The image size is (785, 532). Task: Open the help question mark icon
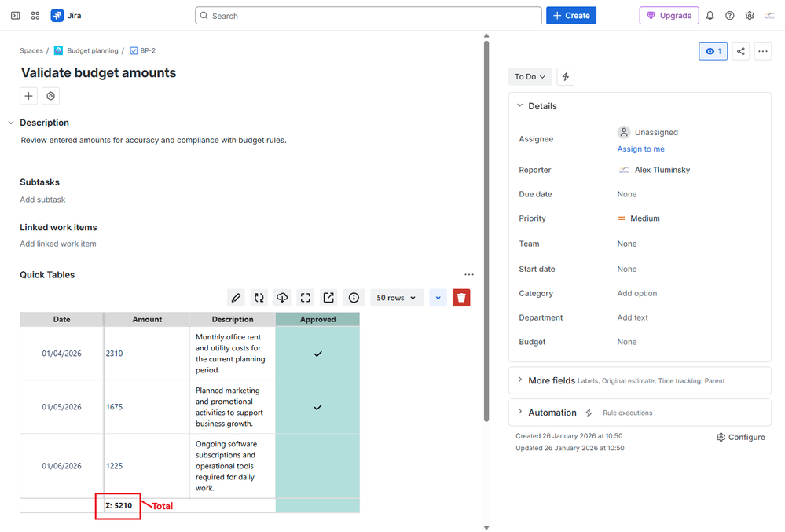[x=730, y=16]
